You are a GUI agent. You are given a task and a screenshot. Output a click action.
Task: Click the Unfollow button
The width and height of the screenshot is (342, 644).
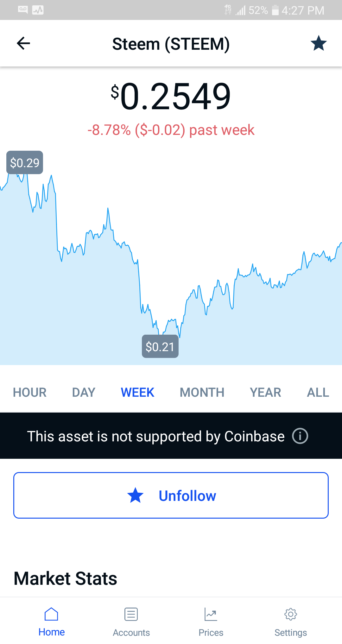[x=171, y=496]
